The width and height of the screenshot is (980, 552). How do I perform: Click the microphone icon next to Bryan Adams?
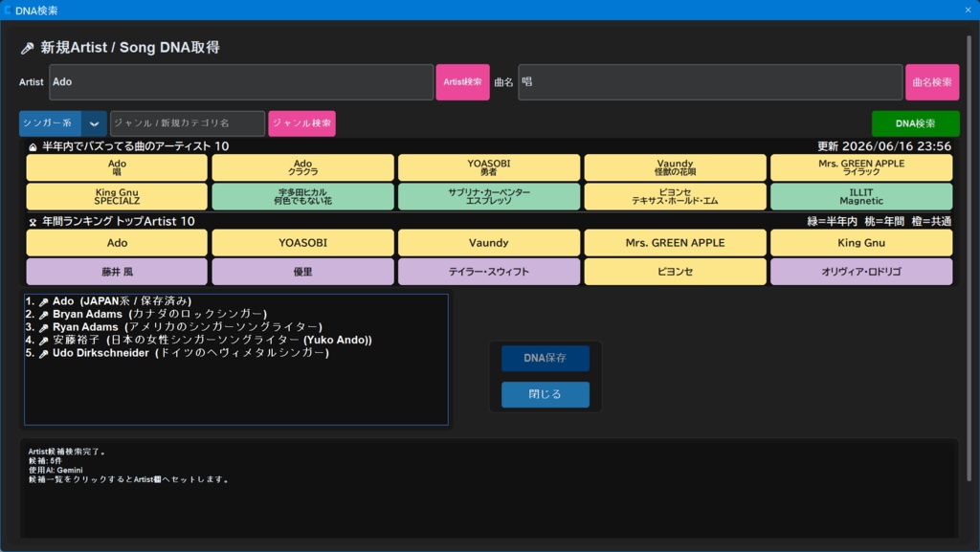[44, 315]
